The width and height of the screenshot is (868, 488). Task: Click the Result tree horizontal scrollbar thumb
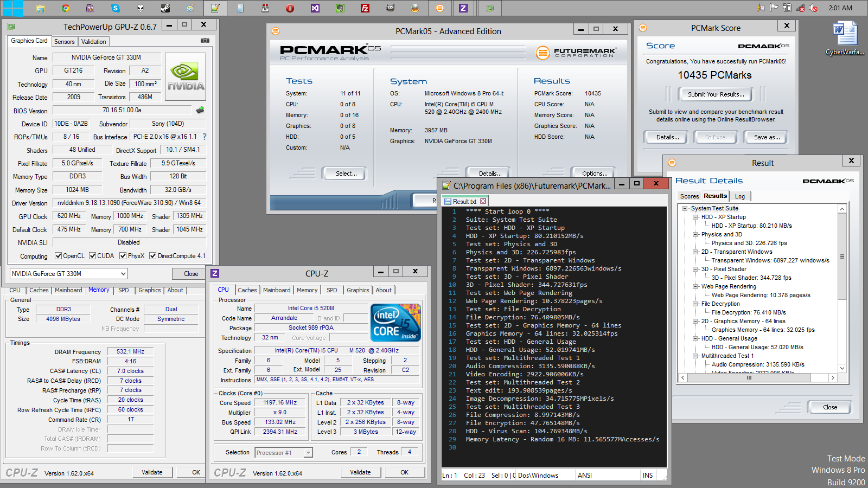point(749,378)
